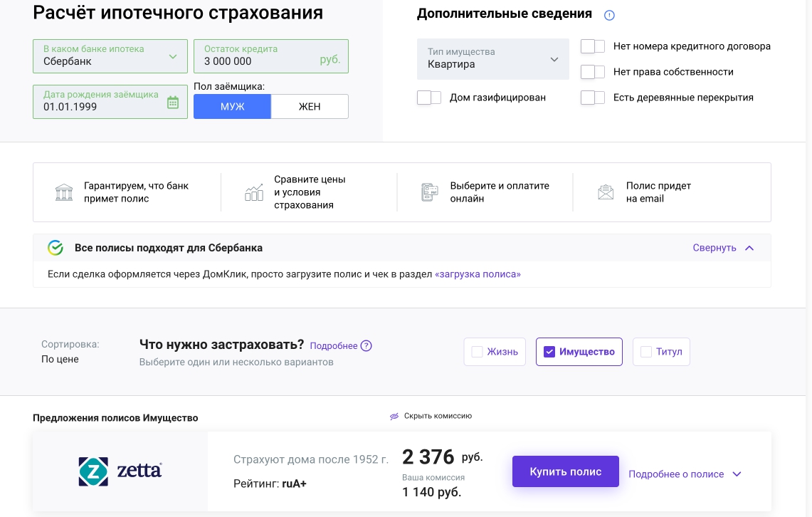The width and height of the screenshot is (812, 517).
Task: Click the text Страхуют дома после 1952 г.
Action: point(311,459)
